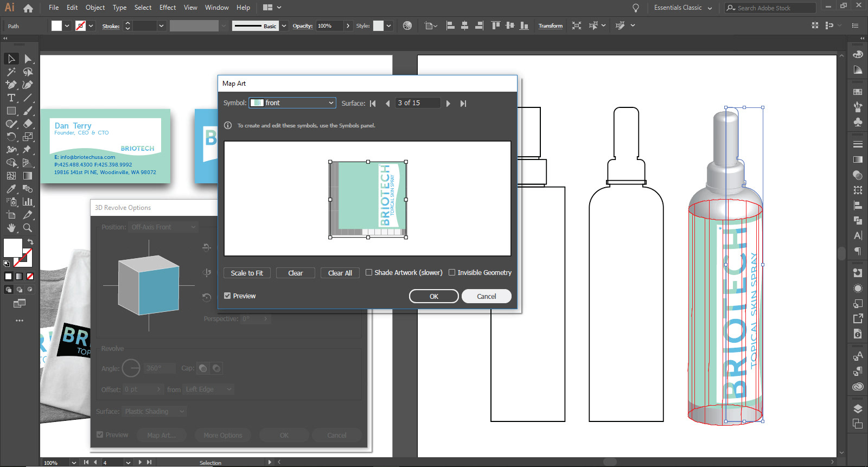Image resolution: width=868 pixels, height=467 pixels.
Task: Select the Eraser tool
Action: coord(28,124)
